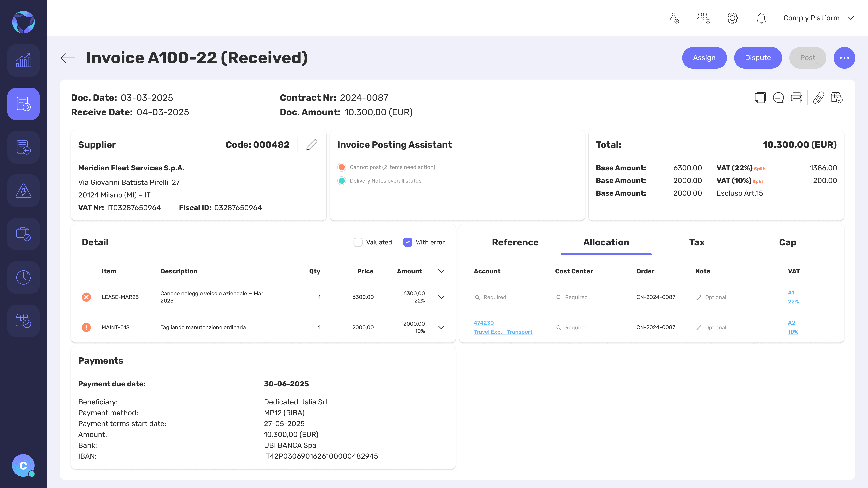The height and width of the screenshot is (488, 868).
Task: Expand the MAINT-018 row chevron
Action: (441, 327)
